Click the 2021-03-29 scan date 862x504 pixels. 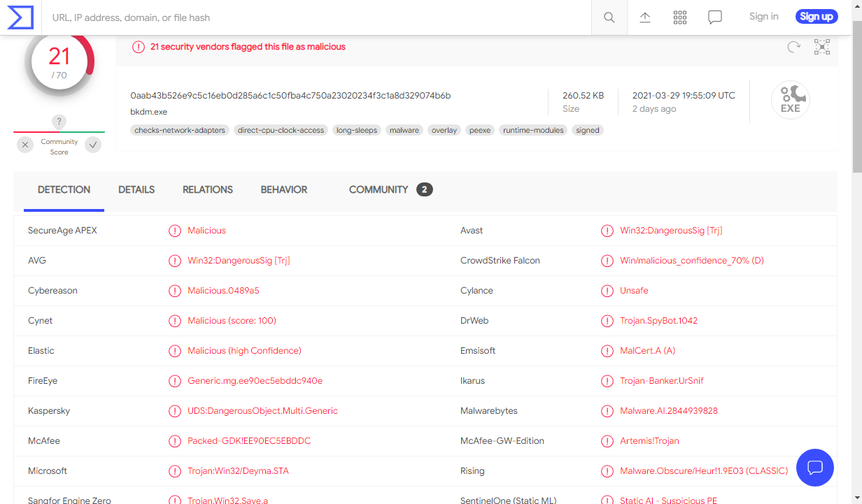coord(684,95)
